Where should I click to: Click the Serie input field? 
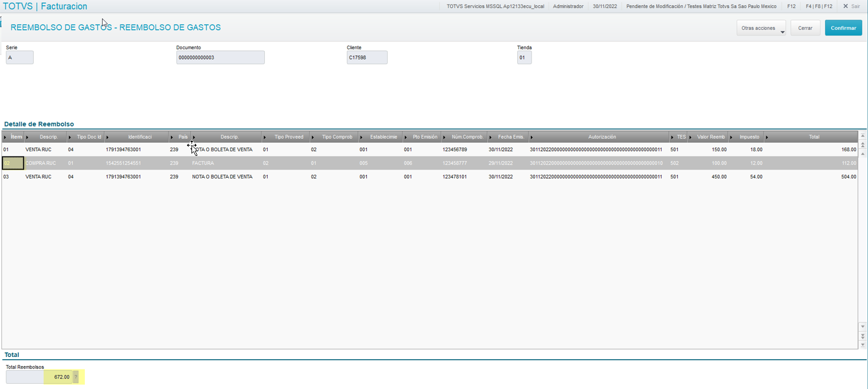click(x=20, y=57)
